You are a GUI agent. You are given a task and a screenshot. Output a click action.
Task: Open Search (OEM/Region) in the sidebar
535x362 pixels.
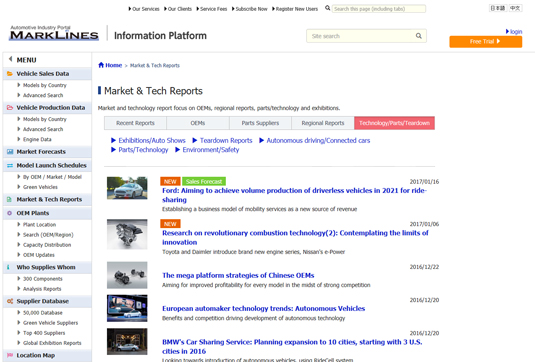(48, 234)
